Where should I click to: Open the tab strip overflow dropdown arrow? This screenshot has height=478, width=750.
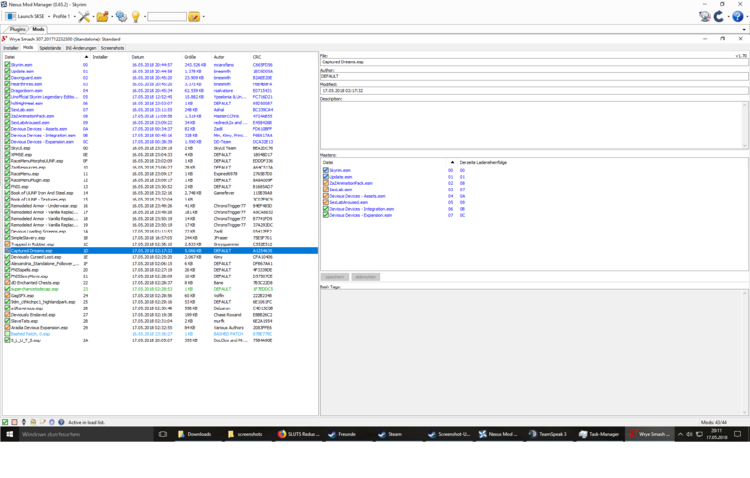(x=744, y=30)
